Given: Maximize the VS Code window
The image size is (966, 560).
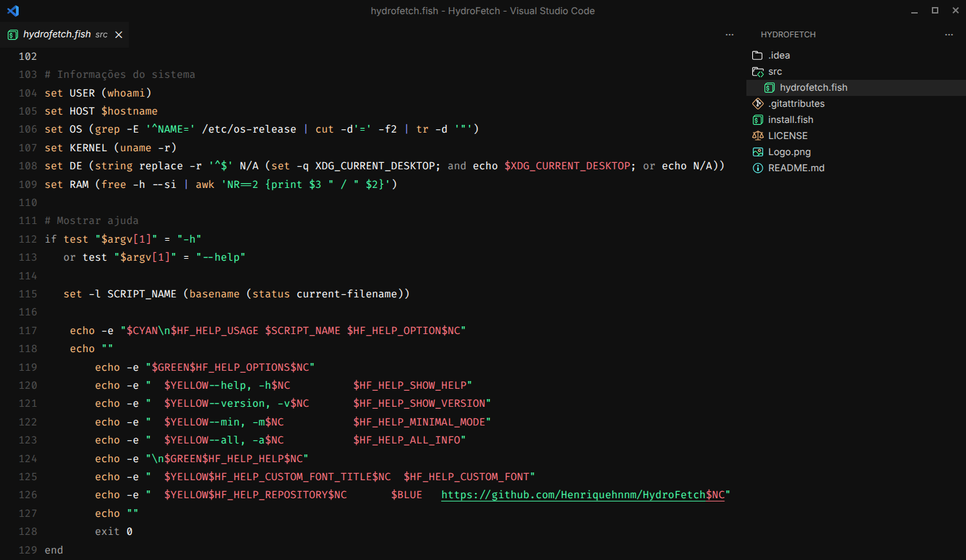Looking at the screenshot, I should (x=935, y=11).
